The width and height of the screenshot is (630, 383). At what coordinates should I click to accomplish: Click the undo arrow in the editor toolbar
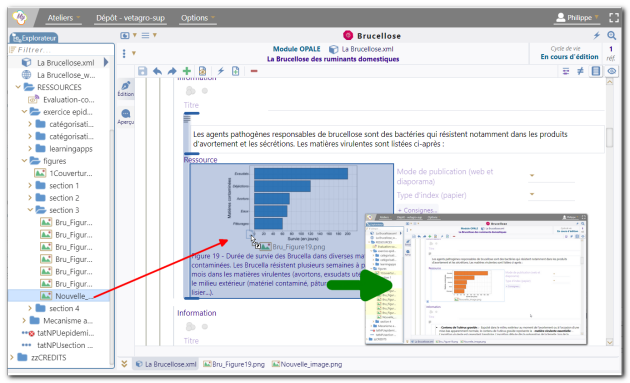[x=157, y=71]
